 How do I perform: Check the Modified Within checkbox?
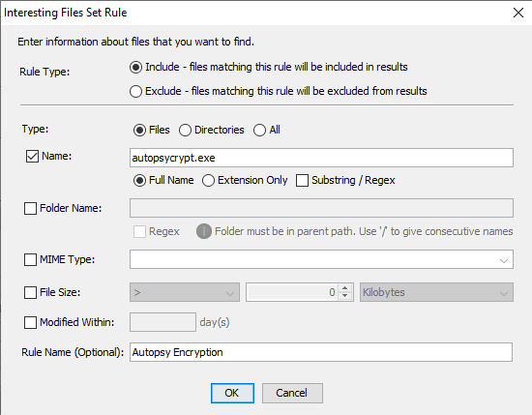pyautogui.click(x=30, y=322)
